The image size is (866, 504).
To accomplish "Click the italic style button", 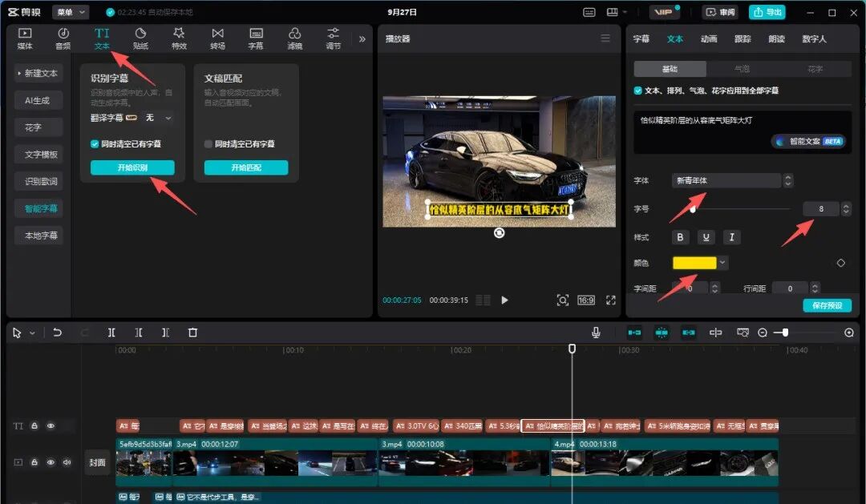I will pyautogui.click(x=730, y=237).
